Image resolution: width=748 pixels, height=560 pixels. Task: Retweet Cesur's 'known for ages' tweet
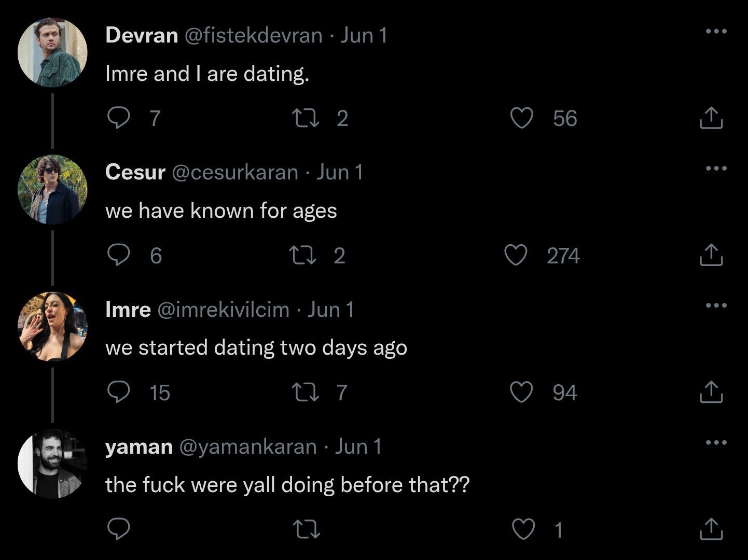pyautogui.click(x=303, y=255)
